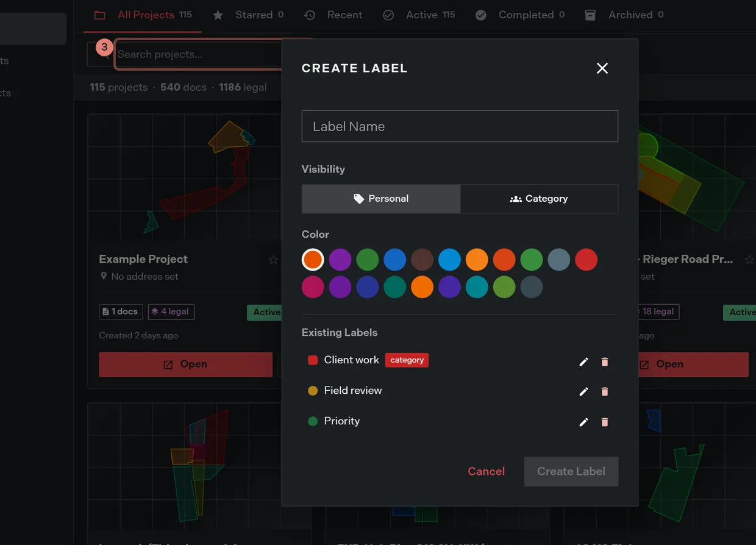
Task: Click the Priority label name
Action: 342,421
